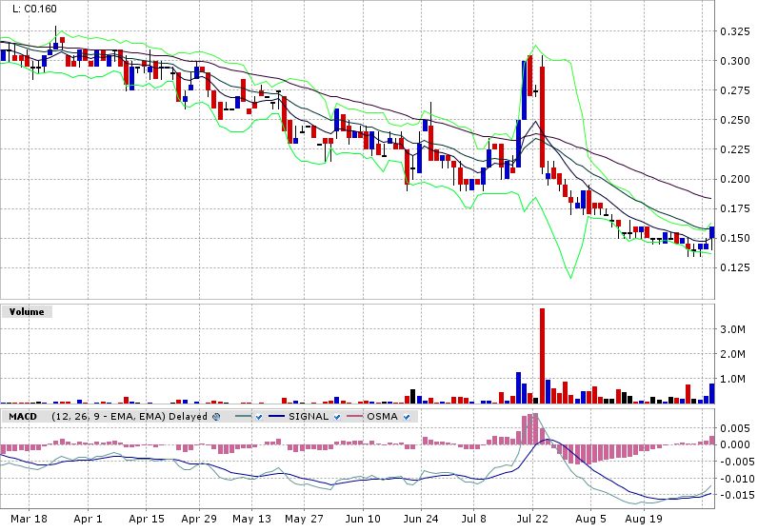This screenshot has height=532, width=758.
Task: Toggle the MACD line checkbox
Action: [x=258, y=417]
